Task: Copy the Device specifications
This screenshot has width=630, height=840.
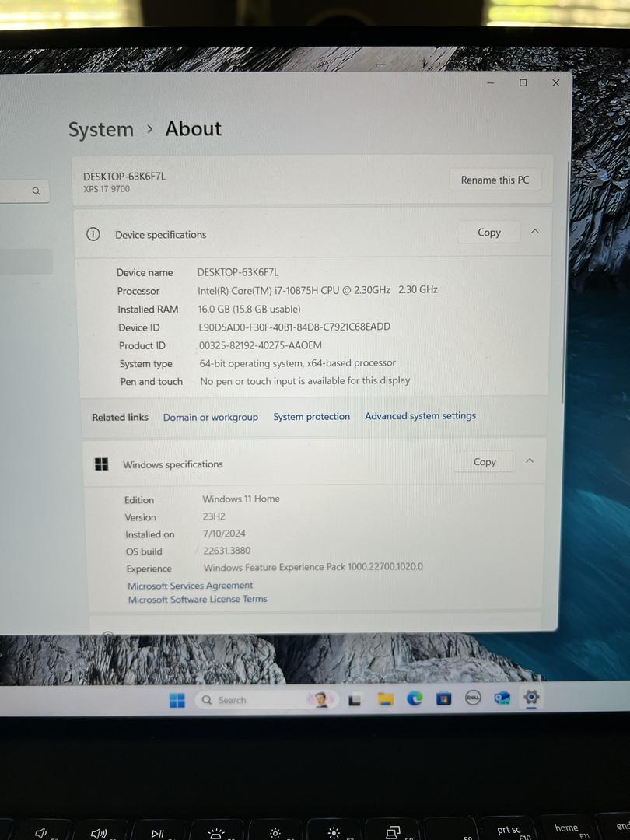Action: click(x=489, y=233)
